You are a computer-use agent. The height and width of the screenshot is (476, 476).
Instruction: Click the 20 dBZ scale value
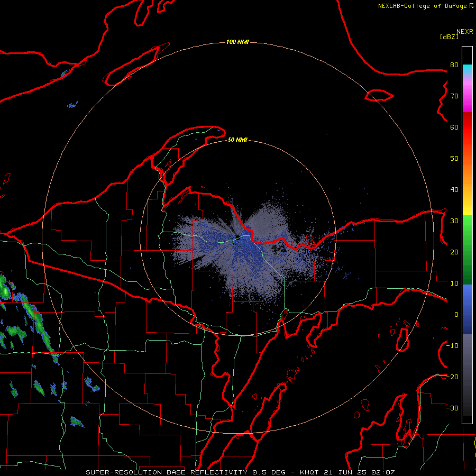[x=454, y=252]
